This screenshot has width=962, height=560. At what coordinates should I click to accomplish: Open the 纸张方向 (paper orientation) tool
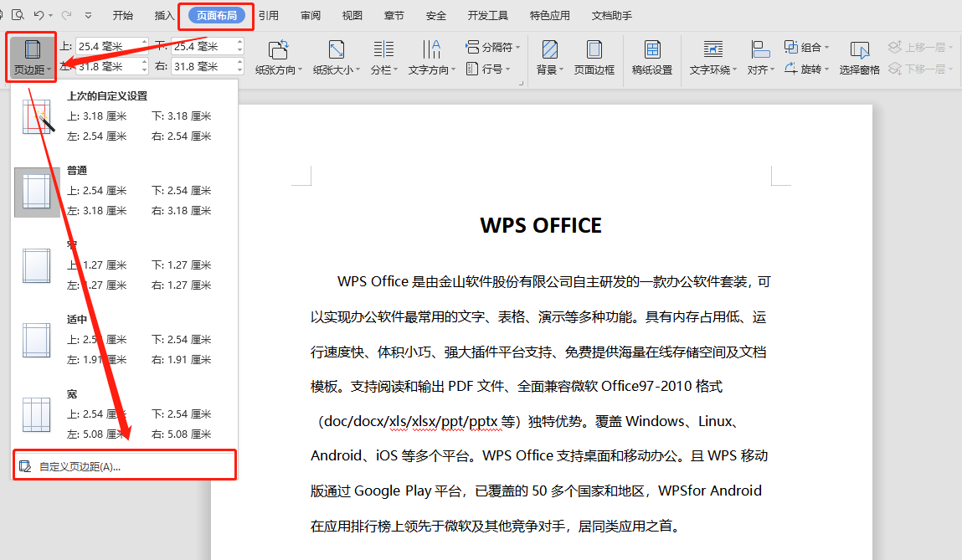point(280,50)
